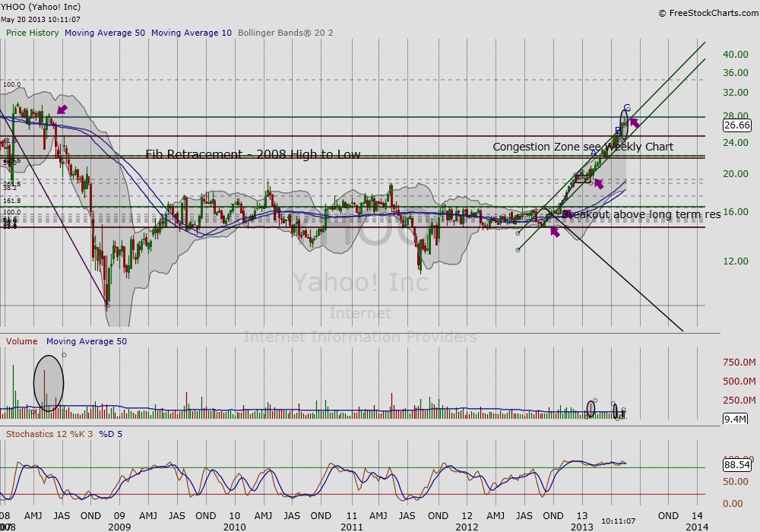Screen dimensions: 760x532
Task: Click the 0.00 stochastics axis label
Action: tap(733, 504)
